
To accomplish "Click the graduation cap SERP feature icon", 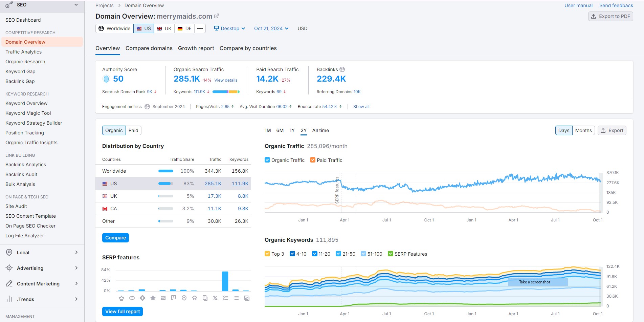I will (x=195, y=298).
